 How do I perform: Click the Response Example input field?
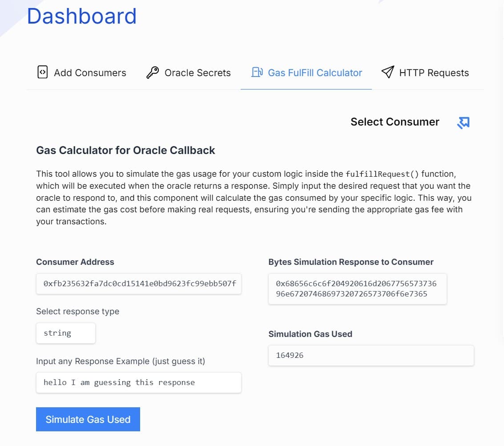tap(139, 383)
